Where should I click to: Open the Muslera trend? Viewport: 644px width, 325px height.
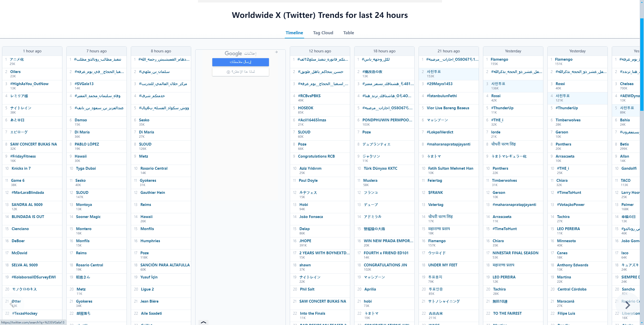coord(370,180)
